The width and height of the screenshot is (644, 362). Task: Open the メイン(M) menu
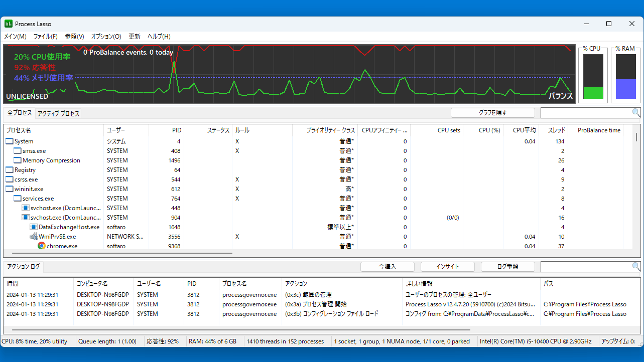pos(15,37)
